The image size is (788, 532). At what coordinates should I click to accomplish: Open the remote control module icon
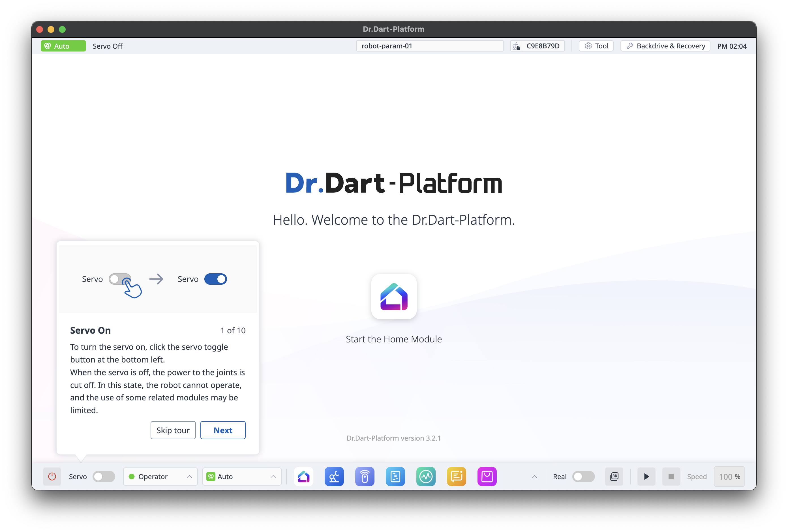[365, 476]
